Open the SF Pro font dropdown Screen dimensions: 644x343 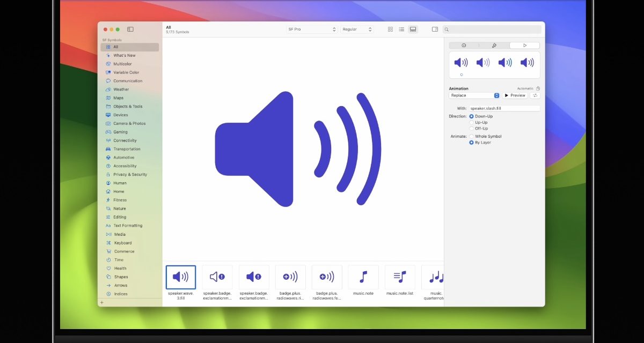pos(312,29)
